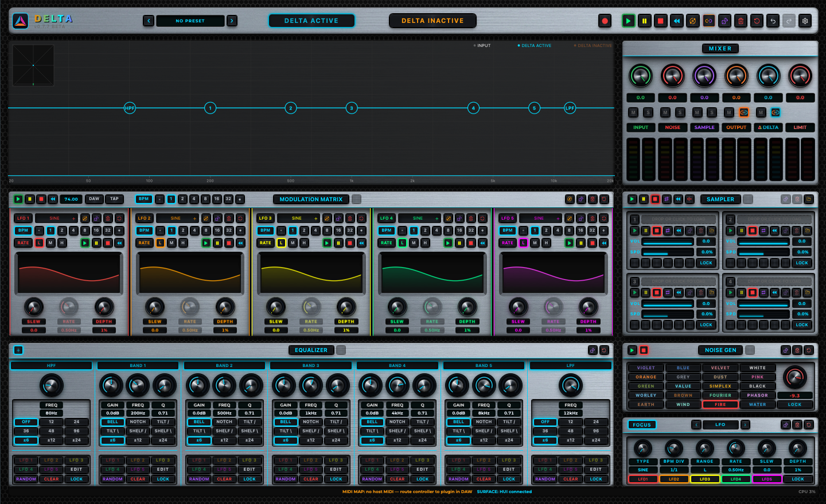The width and height of the screenshot is (826, 504).
Task: Rewind using the top toolbar rewind button
Action: tap(676, 21)
